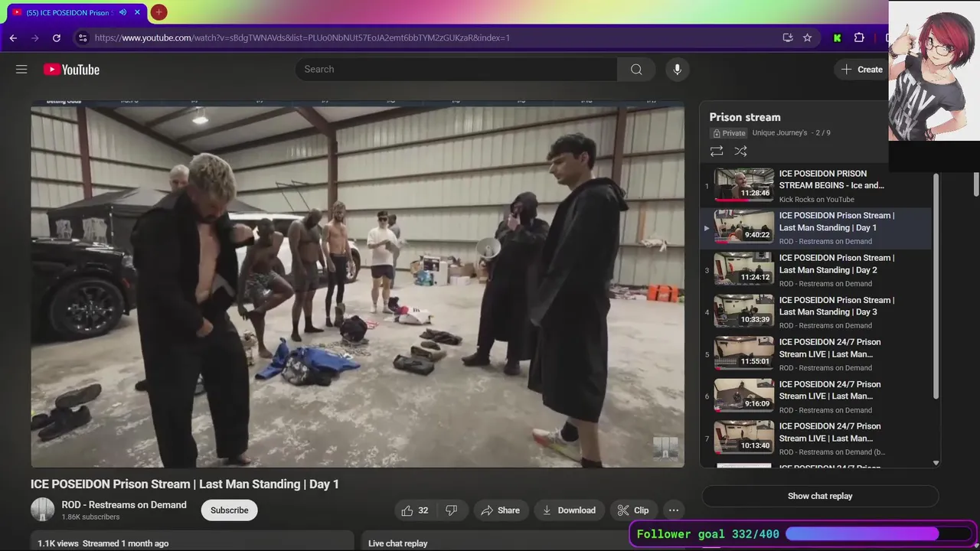Open the 9:16:09 24/7 Prison Stream video

pos(816,396)
